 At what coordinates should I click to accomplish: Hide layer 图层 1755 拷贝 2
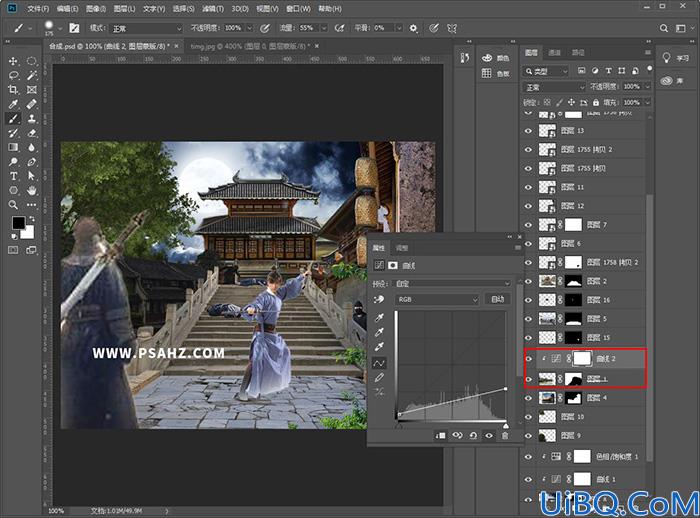[x=529, y=150]
